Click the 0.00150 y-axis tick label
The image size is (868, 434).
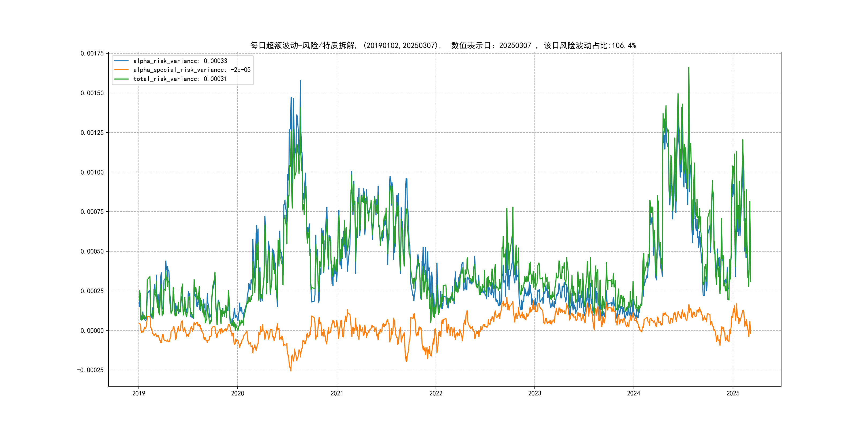tap(92, 93)
